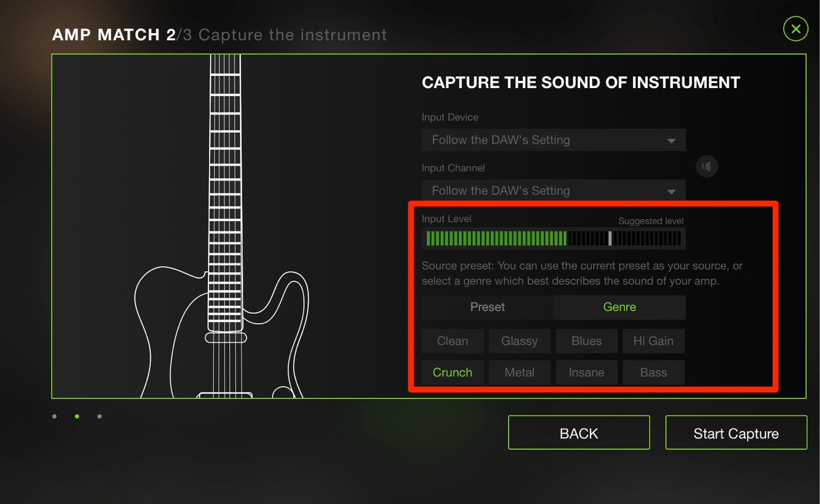Viewport: 820px width, 504px height.
Task: Select the Hi Gain genre
Action: pyautogui.click(x=653, y=341)
